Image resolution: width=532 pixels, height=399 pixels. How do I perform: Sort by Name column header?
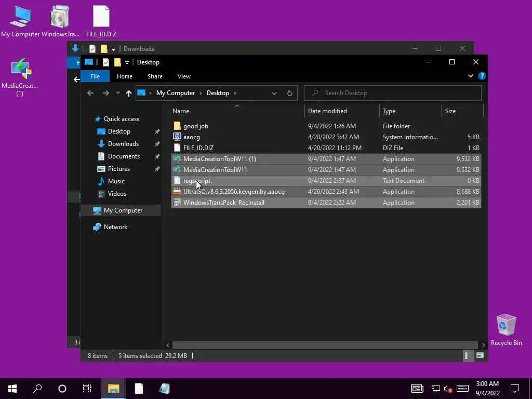pos(237,111)
